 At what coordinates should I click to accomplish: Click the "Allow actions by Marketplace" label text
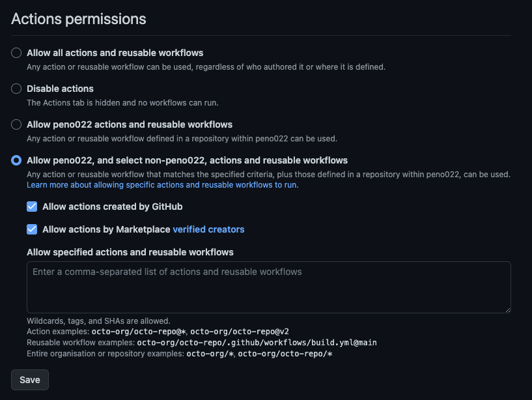click(106, 229)
